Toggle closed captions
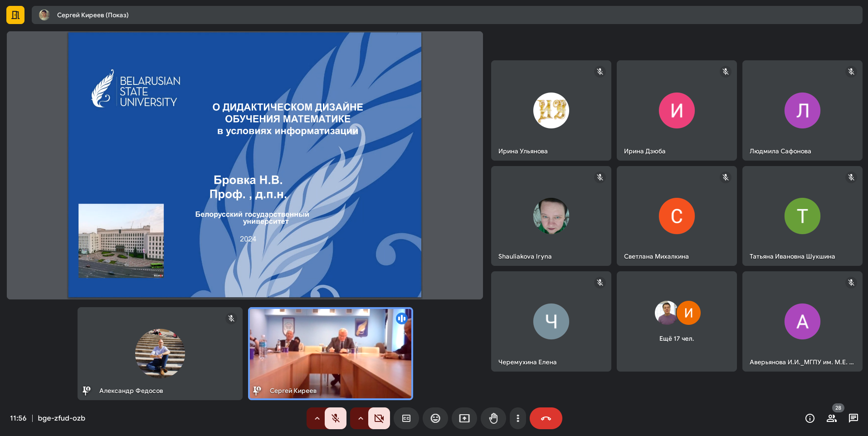868x436 pixels. 406,418
